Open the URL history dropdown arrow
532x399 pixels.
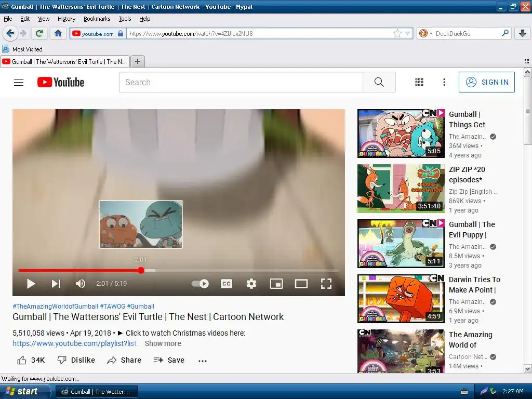pyautogui.click(x=408, y=33)
